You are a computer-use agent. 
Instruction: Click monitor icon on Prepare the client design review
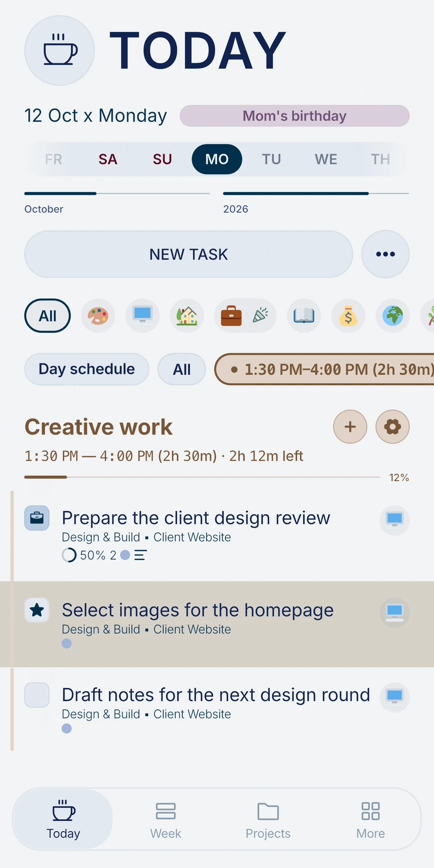(x=395, y=520)
